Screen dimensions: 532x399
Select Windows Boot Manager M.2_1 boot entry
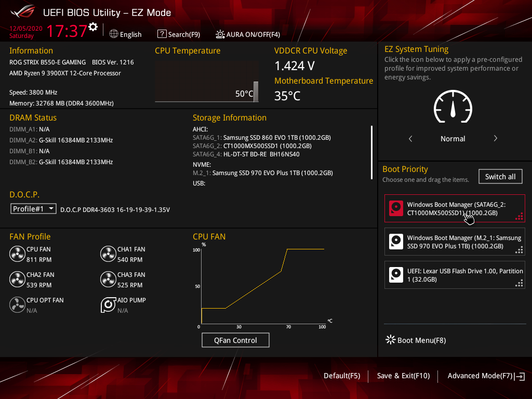coord(455,242)
